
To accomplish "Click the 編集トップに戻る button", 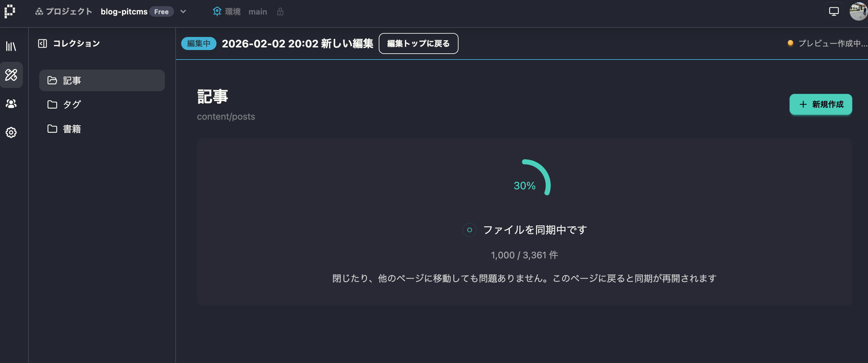I will pos(418,43).
